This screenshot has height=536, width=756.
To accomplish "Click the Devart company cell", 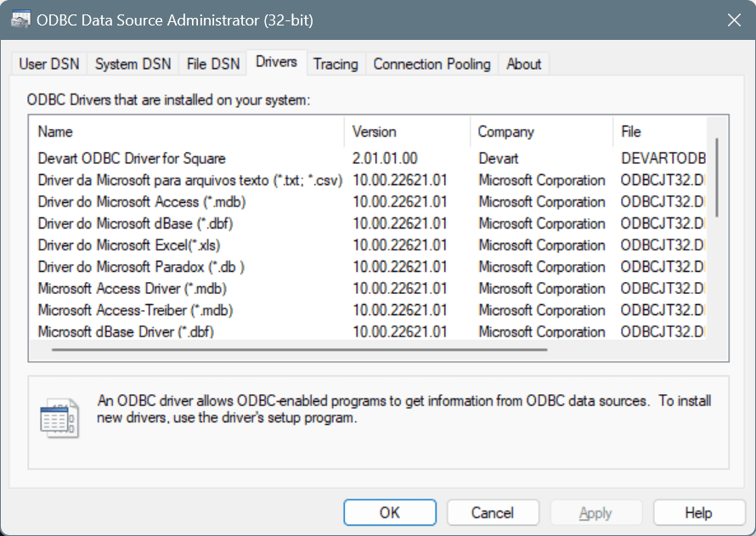I will point(498,159).
